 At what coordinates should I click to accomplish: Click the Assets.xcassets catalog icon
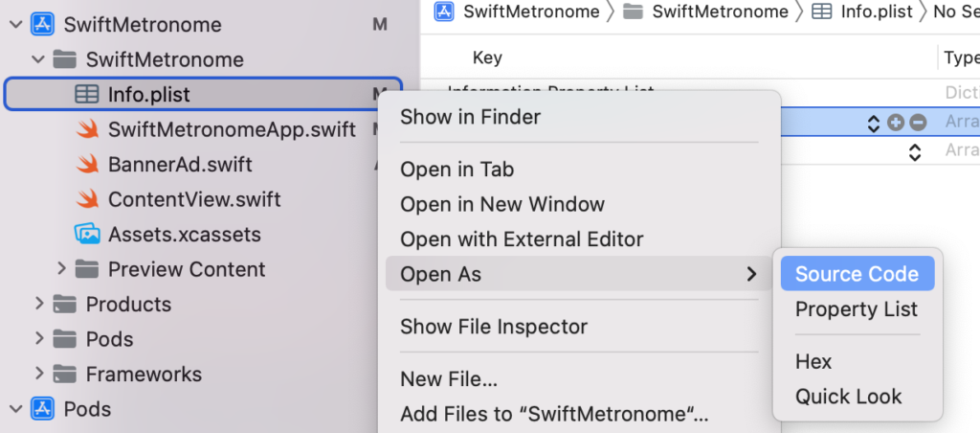tap(87, 234)
